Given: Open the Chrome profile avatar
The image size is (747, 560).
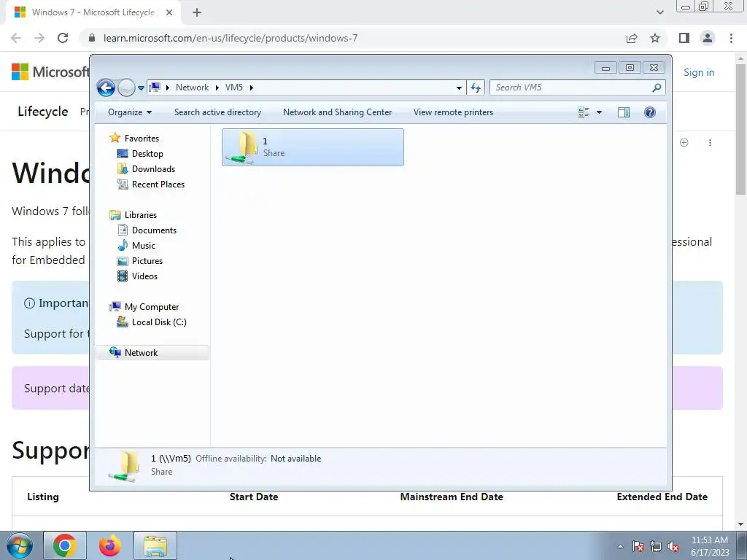Looking at the screenshot, I should (708, 38).
